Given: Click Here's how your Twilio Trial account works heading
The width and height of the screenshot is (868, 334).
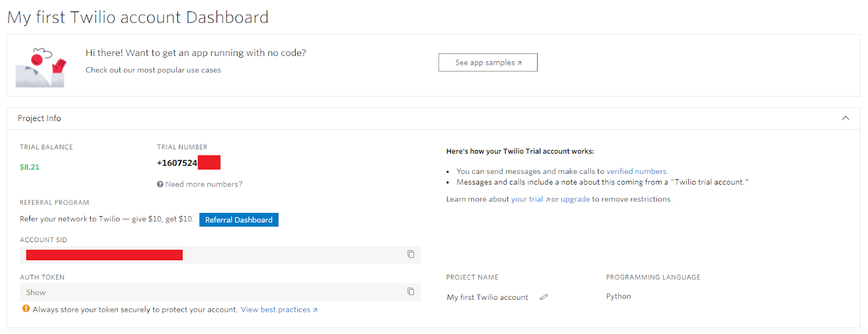Looking at the screenshot, I should (x=520, y=152).
